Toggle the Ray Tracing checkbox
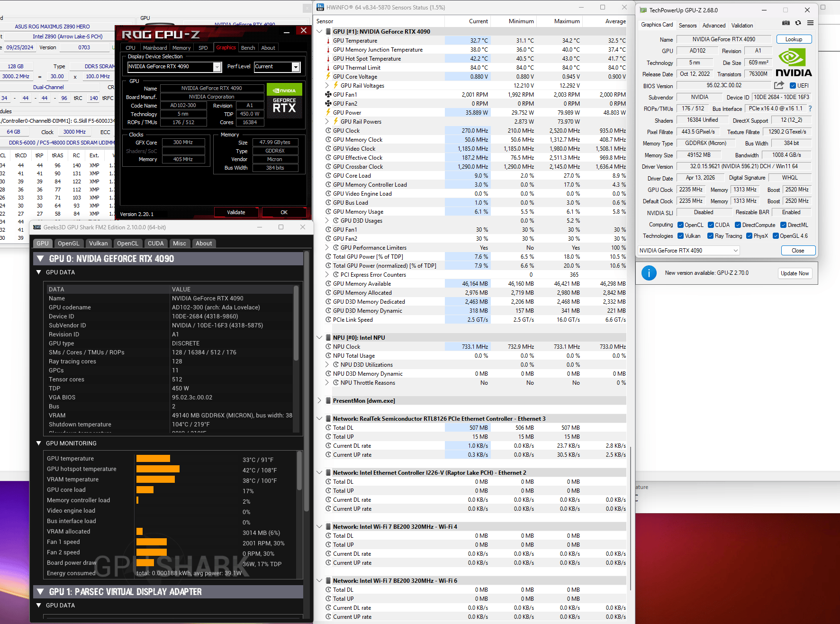 tap(710, 236)
